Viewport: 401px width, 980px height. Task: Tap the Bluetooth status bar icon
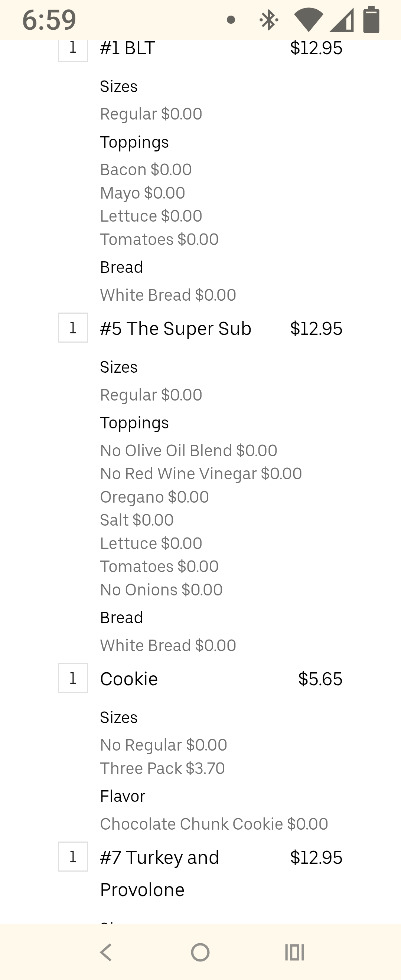pyautogui.click(x=268, y=20)
